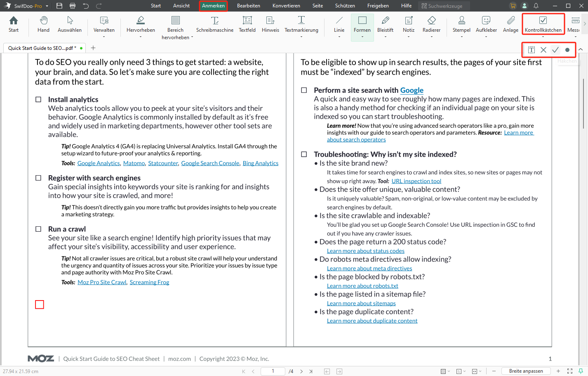Select the text box mark style

pos(532,50)
